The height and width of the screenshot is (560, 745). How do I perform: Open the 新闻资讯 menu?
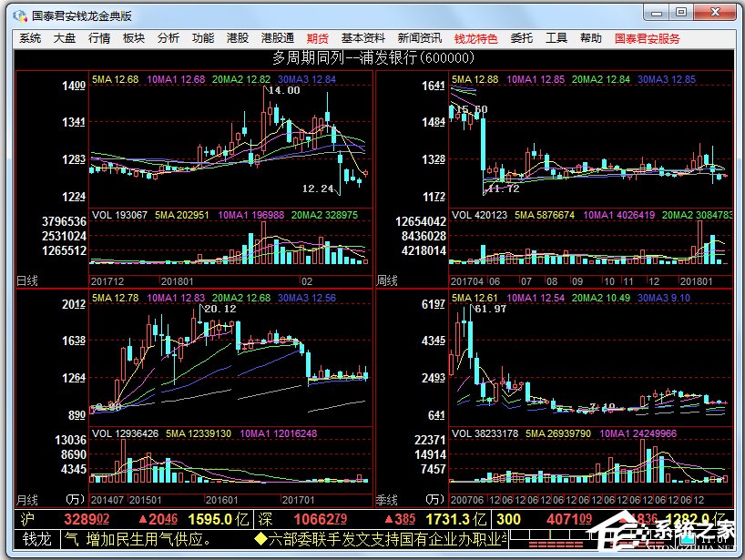coord(420,38)
